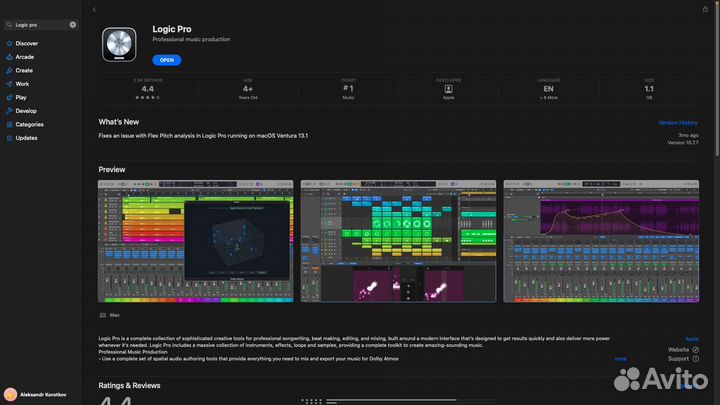This screenshot has height=405, width=720.
Task: Click the Support question mark icon
Action: pos(696,359)
